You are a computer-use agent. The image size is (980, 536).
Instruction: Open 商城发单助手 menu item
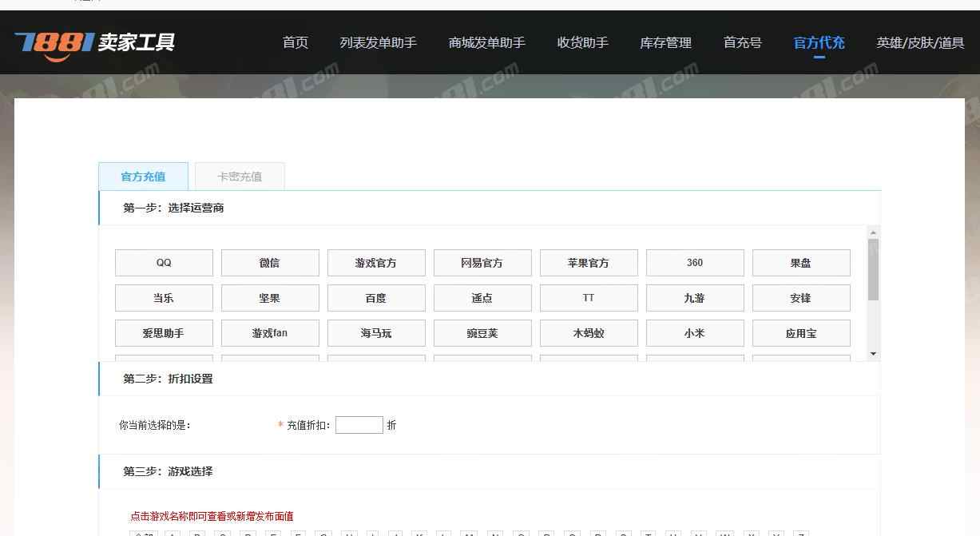(487, 42)
